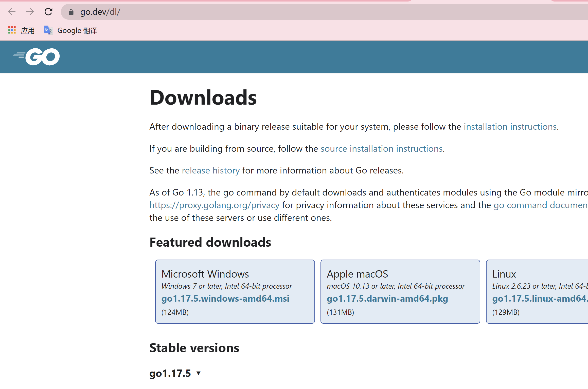Click the Apple macOS card title
The image size is (588, 389).
pyautogui.click(x=357, y=274)
